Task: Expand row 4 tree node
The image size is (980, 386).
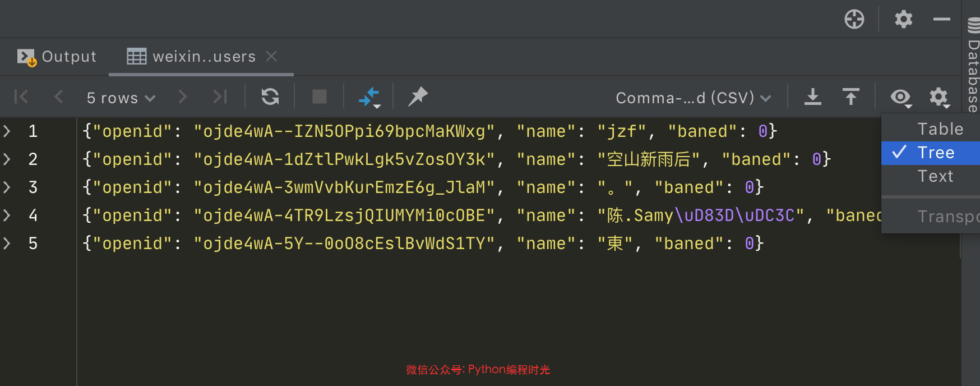Action: pyautogui.click(x=7, y=215)
